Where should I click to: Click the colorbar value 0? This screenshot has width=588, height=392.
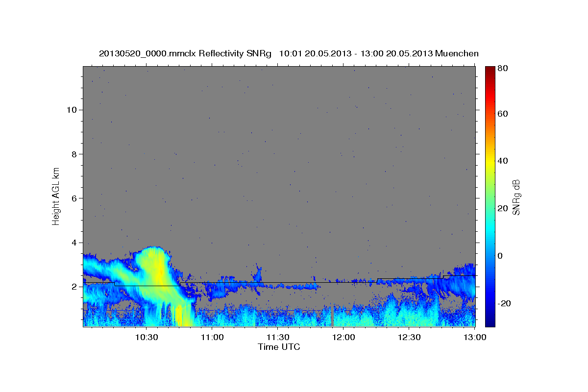[x=500, y=256]
